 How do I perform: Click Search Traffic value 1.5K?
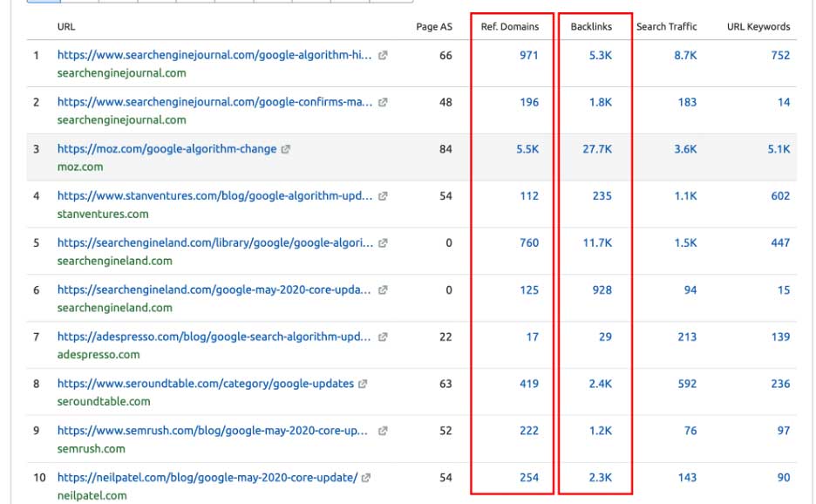pyautogui.click(x=685, y=242)
